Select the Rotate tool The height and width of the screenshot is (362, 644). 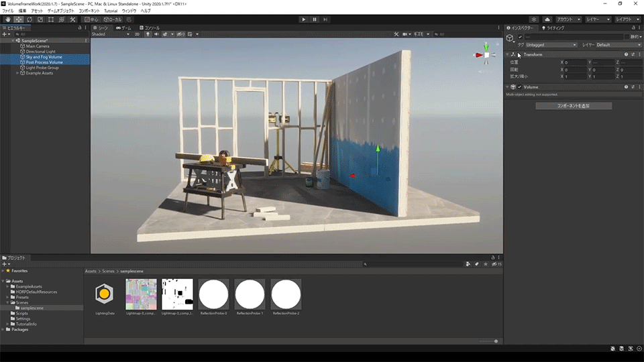coord(30,19)
